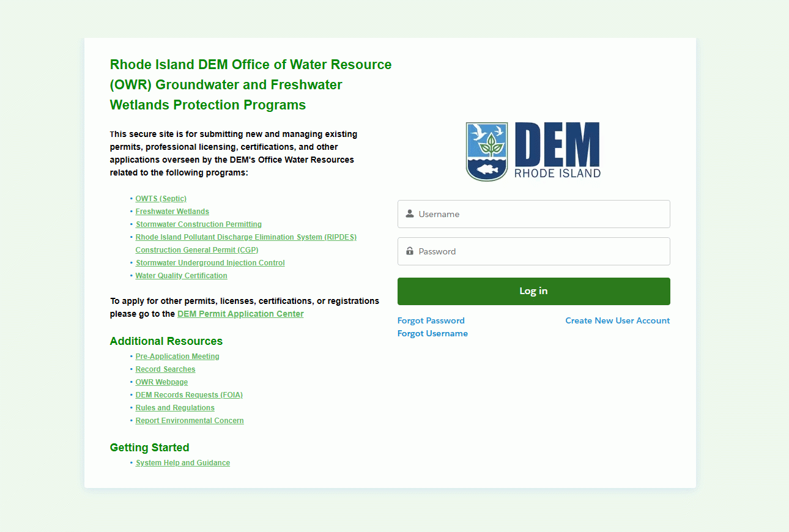
Task: Open the Forgot Username link
Action: click(432, 333)
